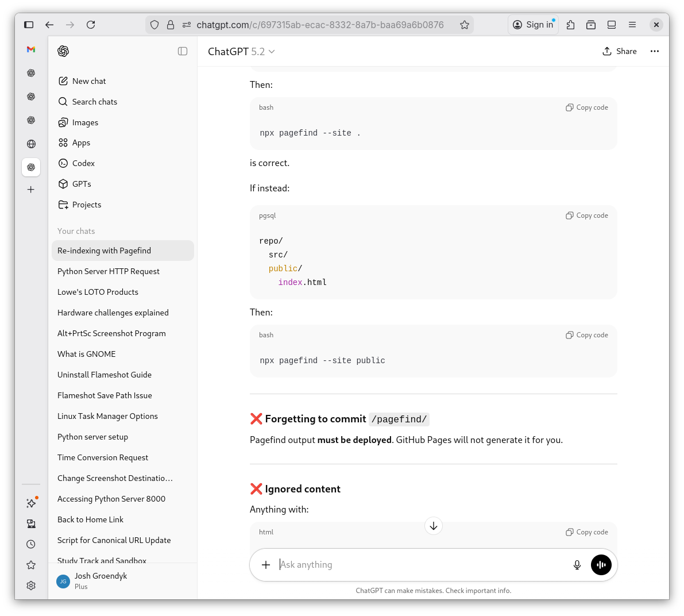Open the Firefox application hamburger menu
Viewport: 684px width, 616px height.
point(632,25)
